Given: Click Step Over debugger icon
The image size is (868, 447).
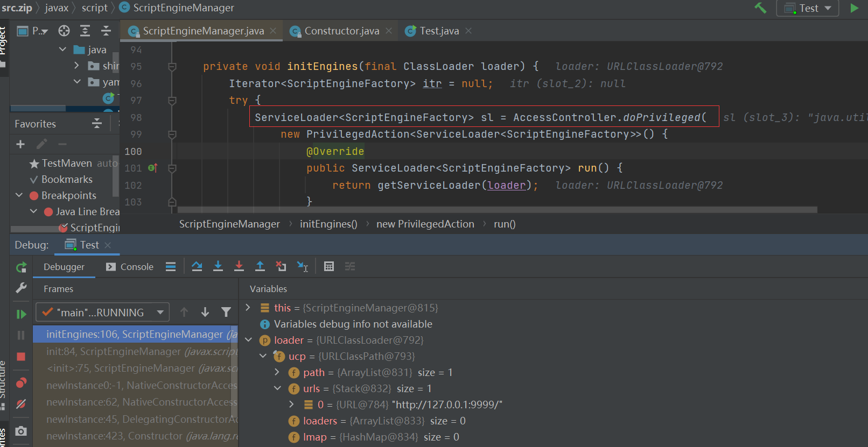Looking at the screenshot, I should pos(197,266).
